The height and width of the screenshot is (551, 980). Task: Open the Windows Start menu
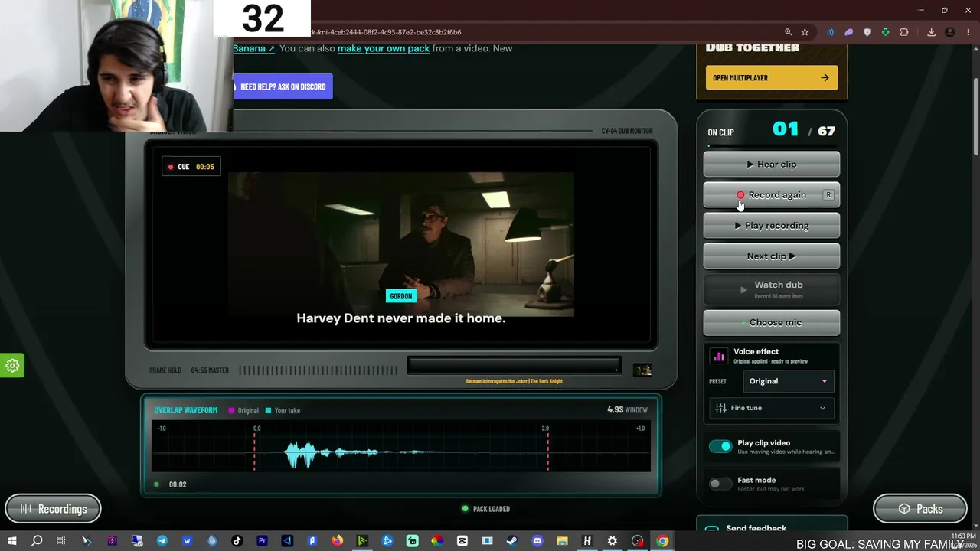[11, 541]
